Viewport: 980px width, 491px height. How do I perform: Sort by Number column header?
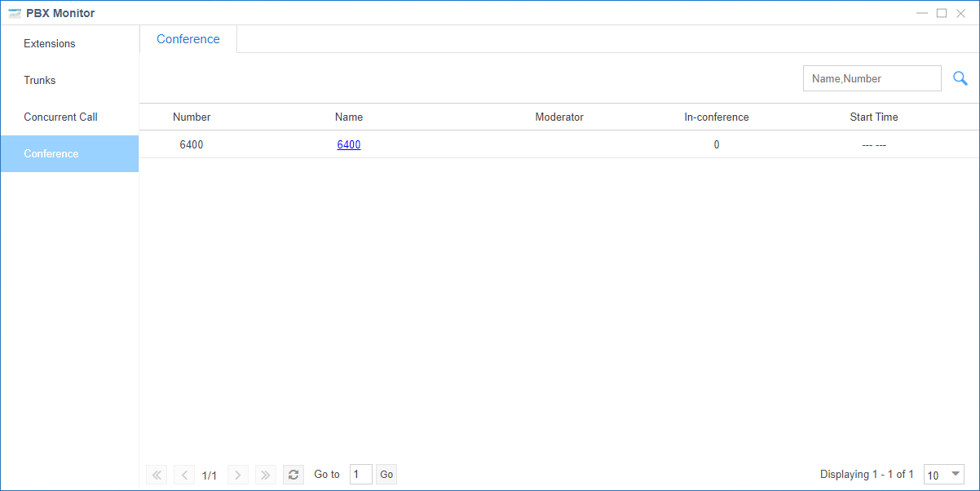[192, 117]
